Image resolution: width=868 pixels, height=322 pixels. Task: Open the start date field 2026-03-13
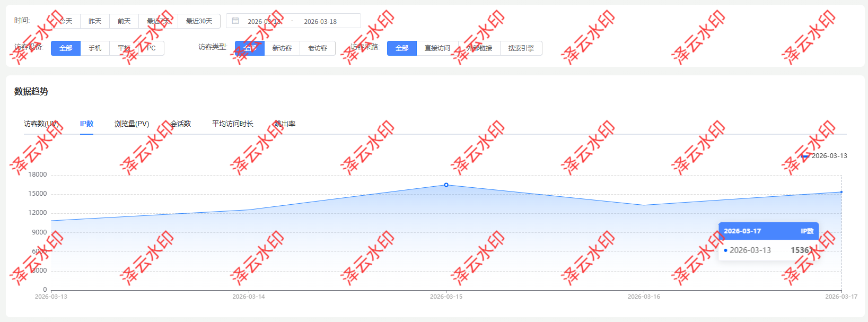pyautogui.click(x=264, y=22)
